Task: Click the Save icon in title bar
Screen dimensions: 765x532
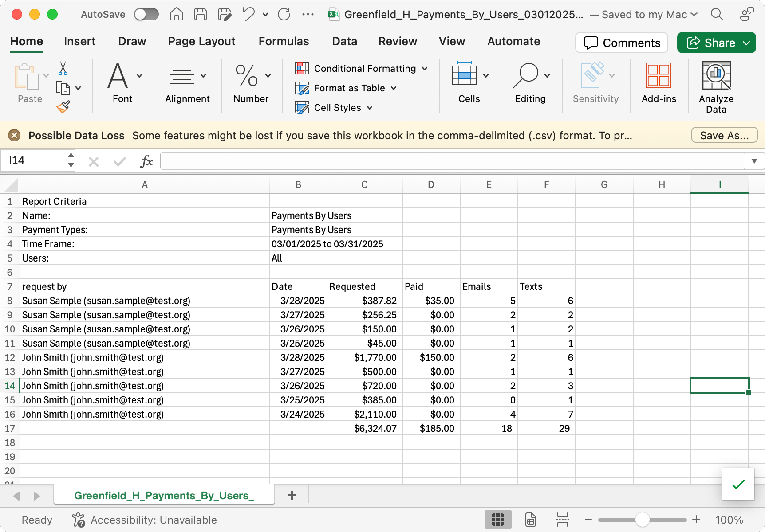Action: point(201,15)
